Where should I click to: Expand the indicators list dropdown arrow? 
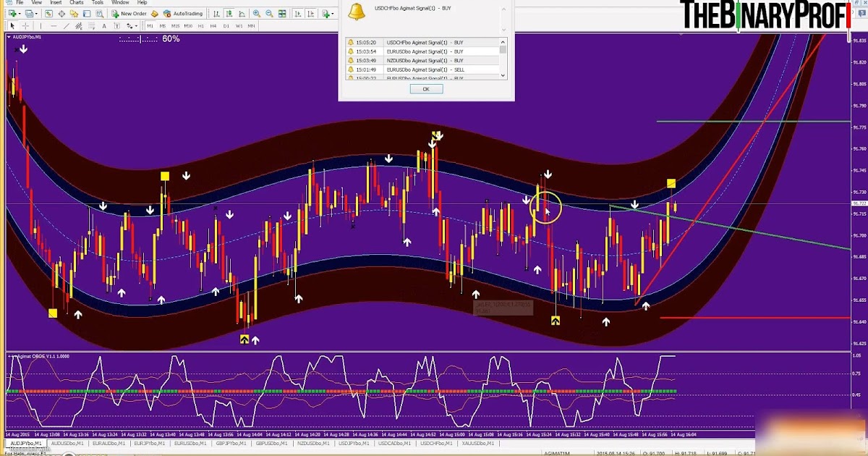point(333,14)
